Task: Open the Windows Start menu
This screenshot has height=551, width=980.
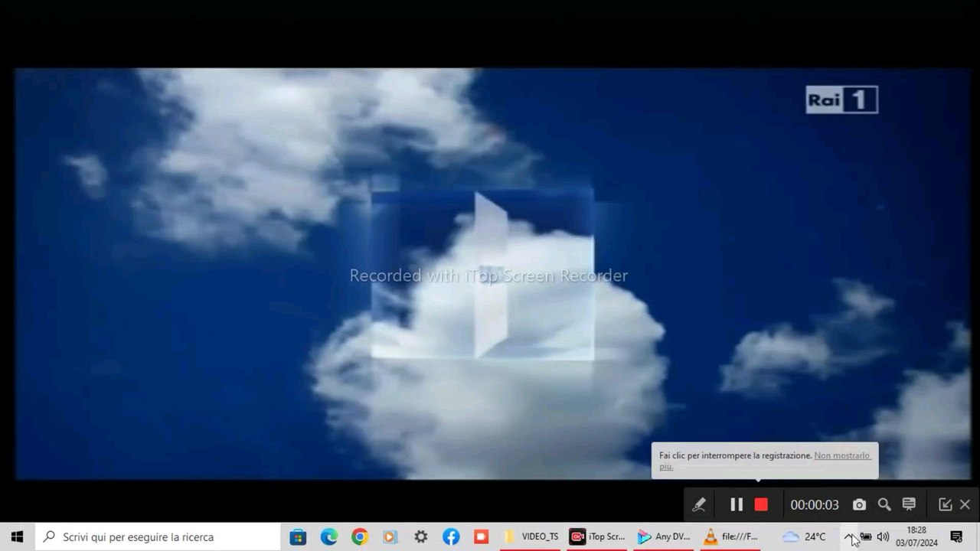Action: coord(17,536)
